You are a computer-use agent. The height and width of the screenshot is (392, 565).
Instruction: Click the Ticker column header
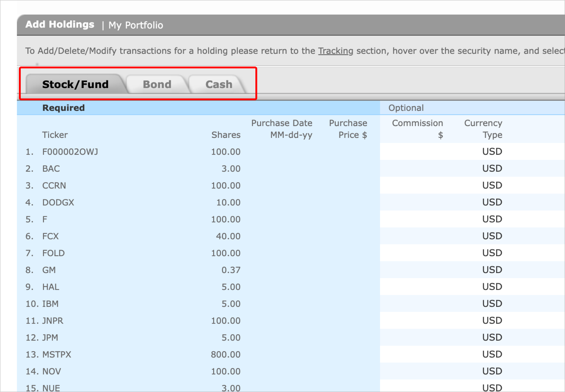55,135
